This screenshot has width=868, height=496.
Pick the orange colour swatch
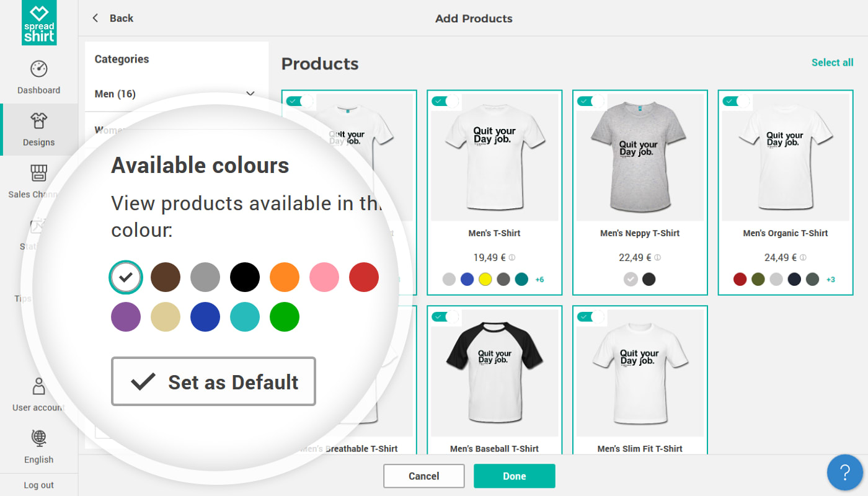click(285, 277)
